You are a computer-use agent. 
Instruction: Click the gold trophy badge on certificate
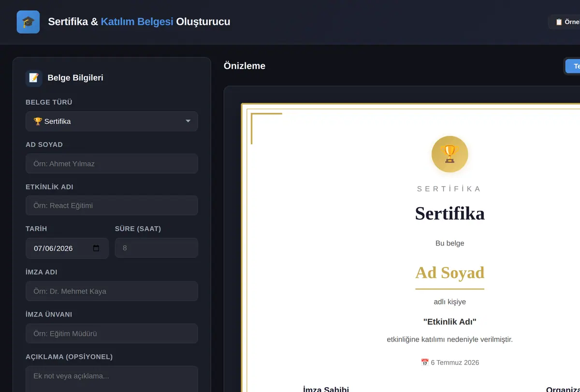tap(450, 154)
